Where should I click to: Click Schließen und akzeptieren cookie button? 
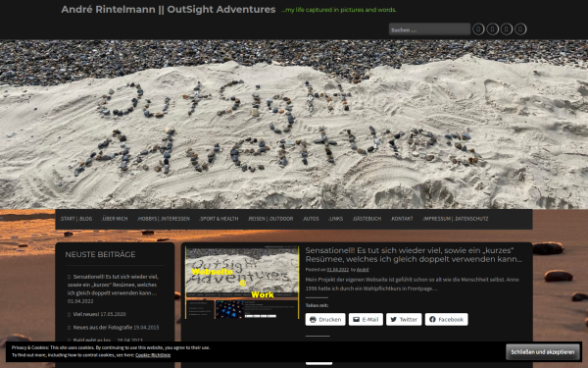tap(543, 352)
